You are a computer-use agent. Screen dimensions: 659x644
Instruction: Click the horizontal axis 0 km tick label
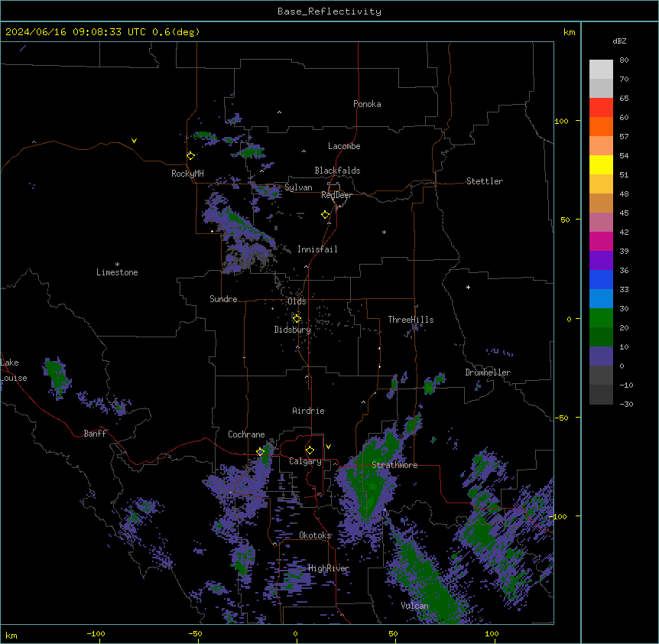coord(295,633)
